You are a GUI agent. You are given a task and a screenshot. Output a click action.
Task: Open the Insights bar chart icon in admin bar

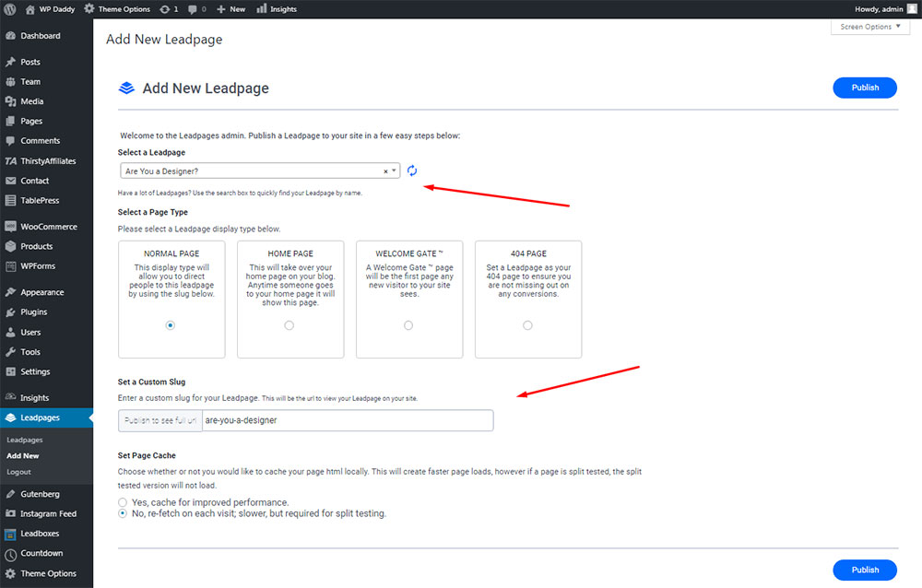point(262,9)
